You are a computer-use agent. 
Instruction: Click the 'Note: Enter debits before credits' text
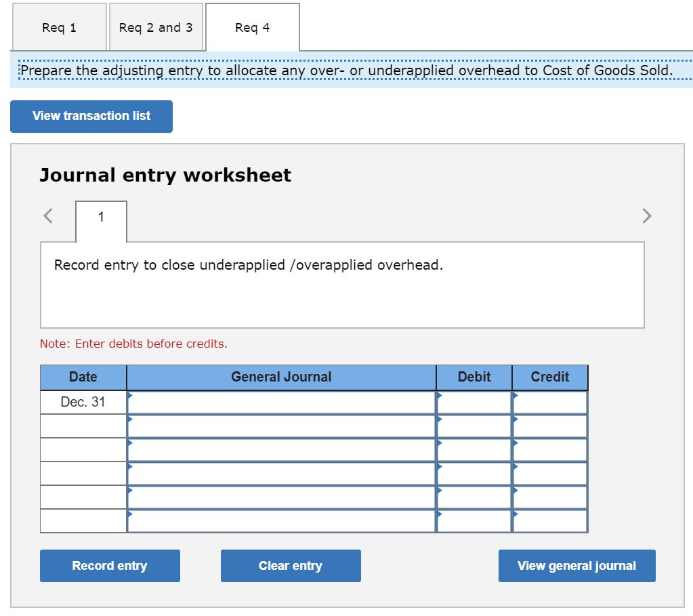coord(133,344)
